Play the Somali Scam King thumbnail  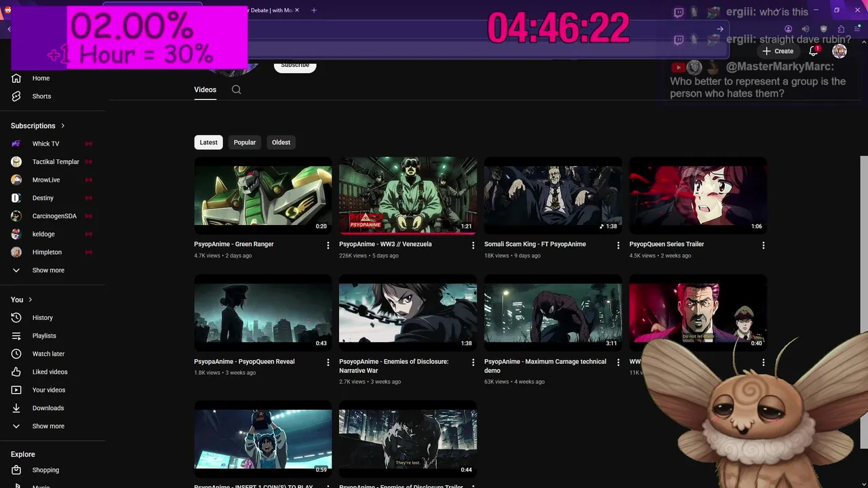pos(553,195)
